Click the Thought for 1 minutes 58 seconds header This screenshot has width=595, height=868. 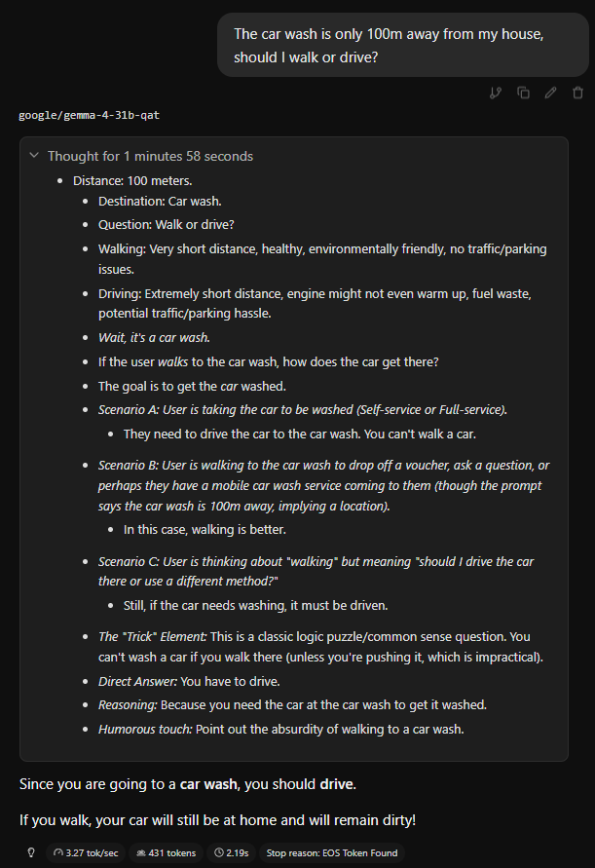pyautogui.click(x=150, y=156)
